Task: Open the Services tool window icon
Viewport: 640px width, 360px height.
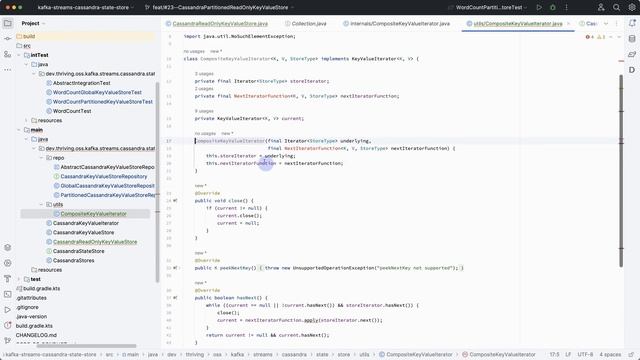Action: tap(7, 263)
